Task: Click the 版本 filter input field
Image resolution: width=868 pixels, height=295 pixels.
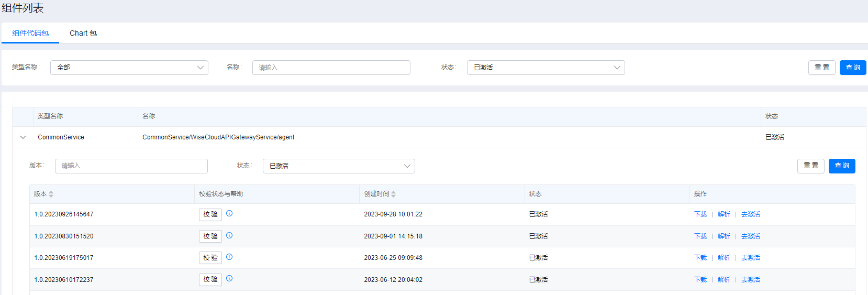Action: coord(131,166)
